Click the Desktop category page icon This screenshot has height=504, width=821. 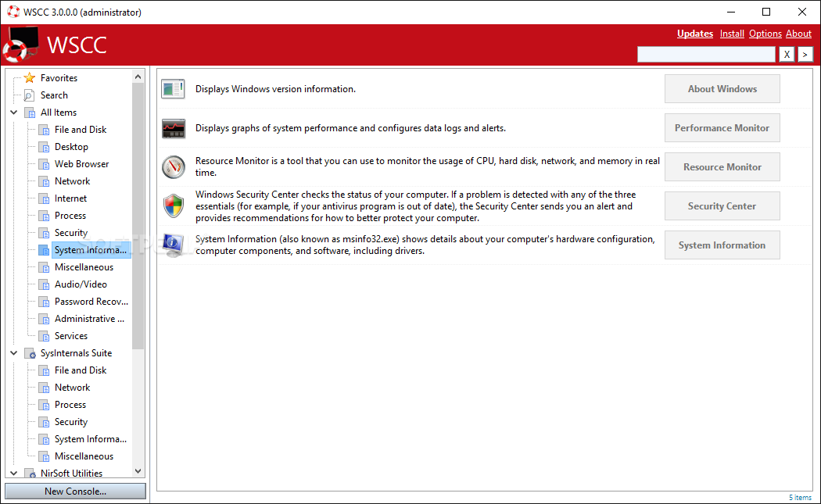pos(45,147)
